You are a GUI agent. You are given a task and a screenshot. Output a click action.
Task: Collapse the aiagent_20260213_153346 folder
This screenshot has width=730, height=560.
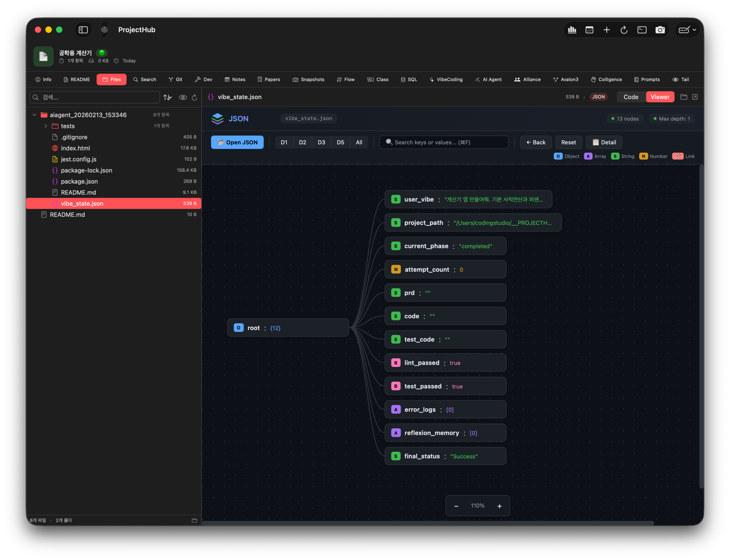[x=35, y=115]
